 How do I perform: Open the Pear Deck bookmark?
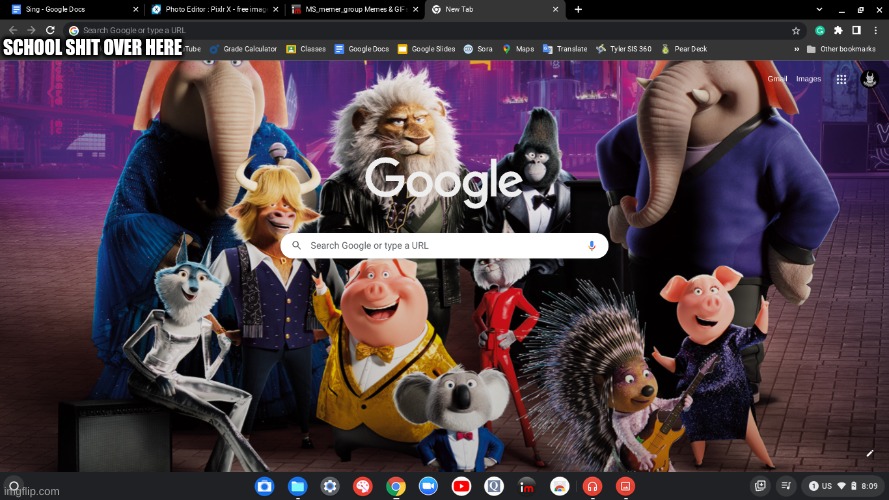684,49
